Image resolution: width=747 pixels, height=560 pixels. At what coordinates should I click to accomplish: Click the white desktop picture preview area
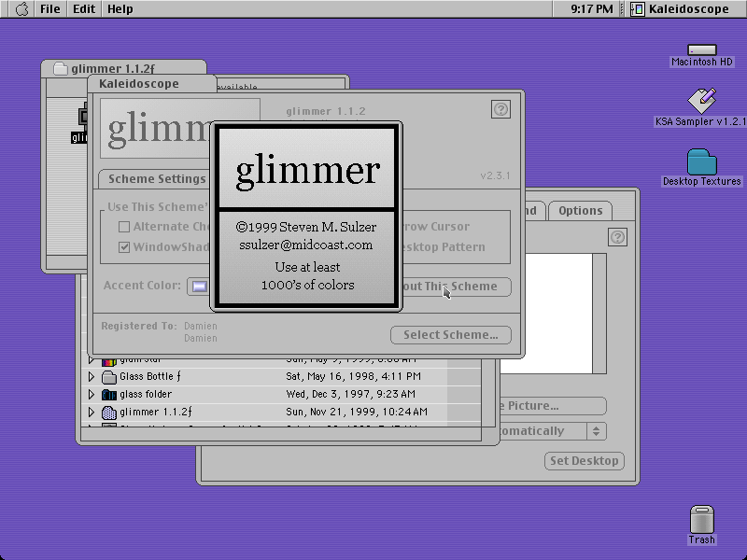coord(546,314)
